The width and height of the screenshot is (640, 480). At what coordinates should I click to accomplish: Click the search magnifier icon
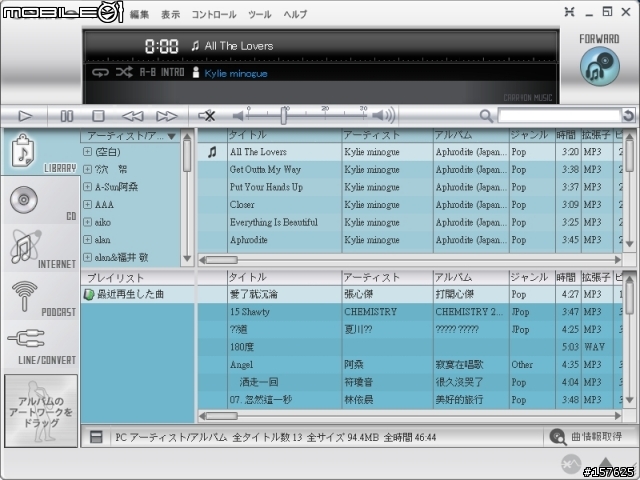pos(486,116)
